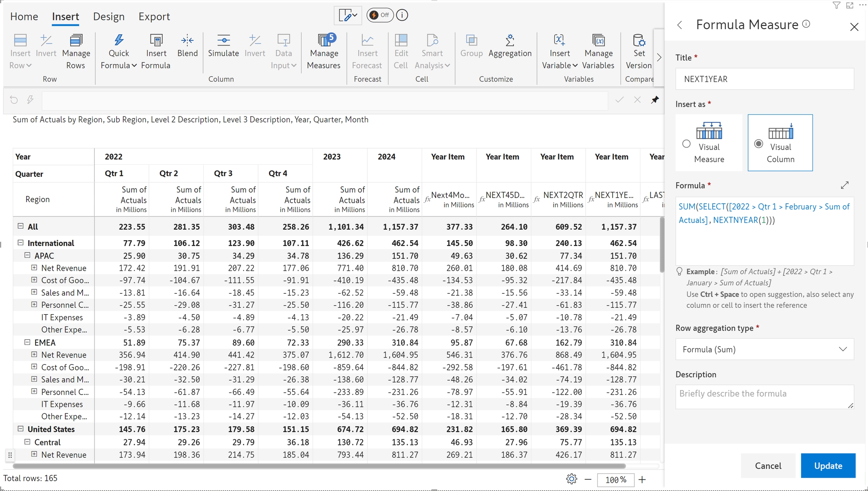Click the Update button
The image size is (868, 491).
(x=828, y=466)
